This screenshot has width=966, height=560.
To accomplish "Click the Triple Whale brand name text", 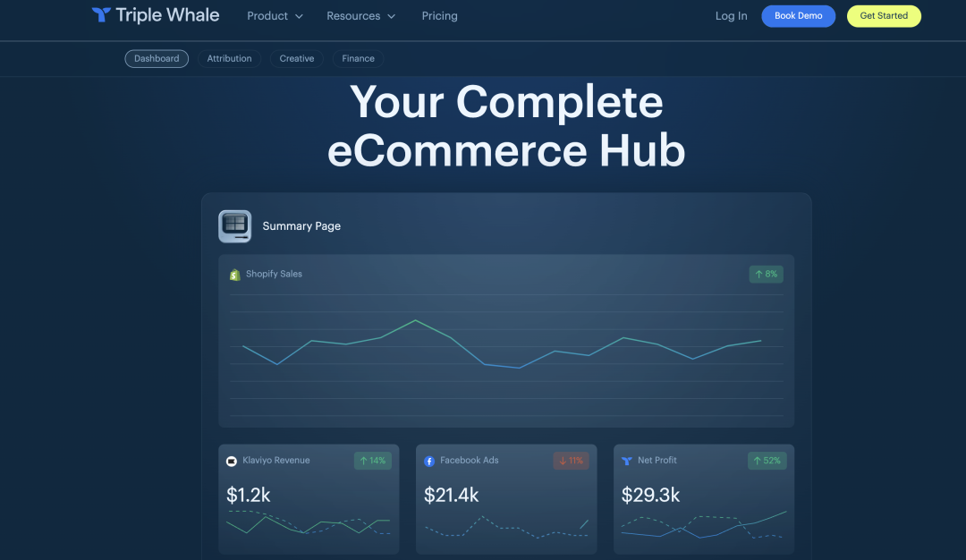I will pyautogui.click(x=167, y=15).
